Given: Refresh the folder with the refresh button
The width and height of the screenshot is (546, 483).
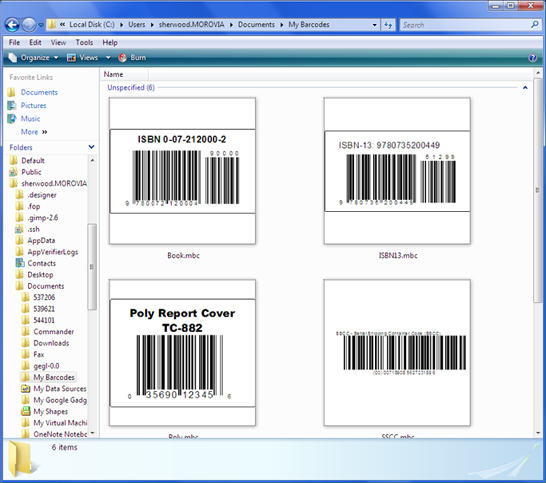Looking at the screenshot, I should click(x=388, y=25).
